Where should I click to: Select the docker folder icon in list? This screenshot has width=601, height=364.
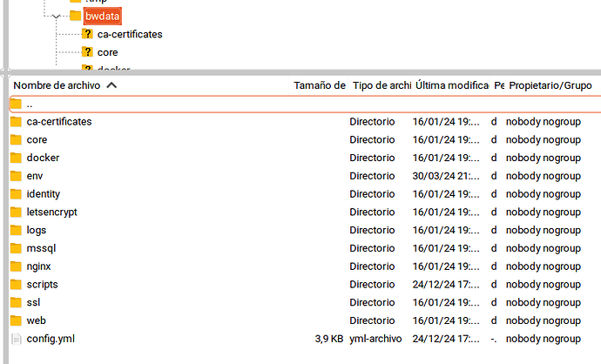pyautogui.click(x=16, y=158)
